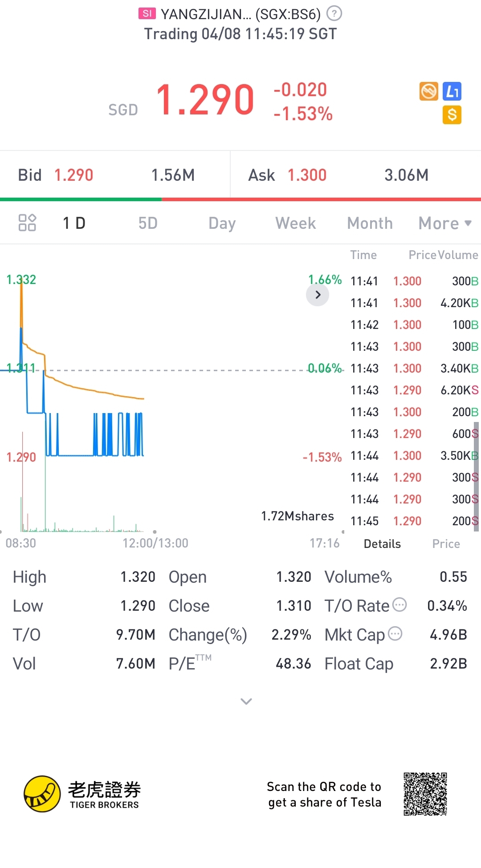Tap the Bid price 1.290

[x=74, y=175]
